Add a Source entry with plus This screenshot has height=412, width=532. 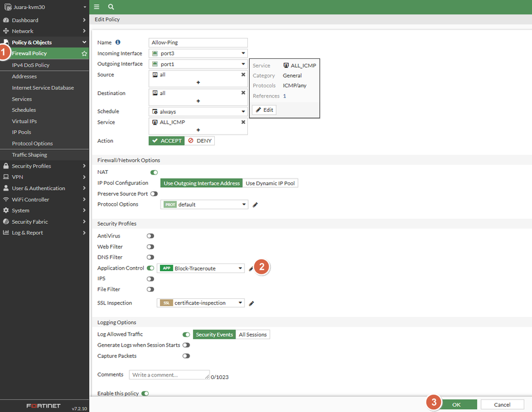coord(198,82)
